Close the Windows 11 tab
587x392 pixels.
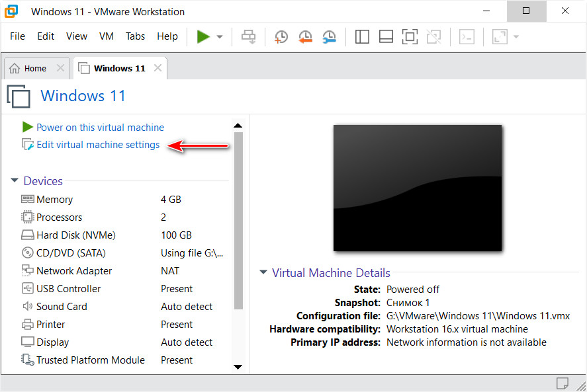click(158, 67)
